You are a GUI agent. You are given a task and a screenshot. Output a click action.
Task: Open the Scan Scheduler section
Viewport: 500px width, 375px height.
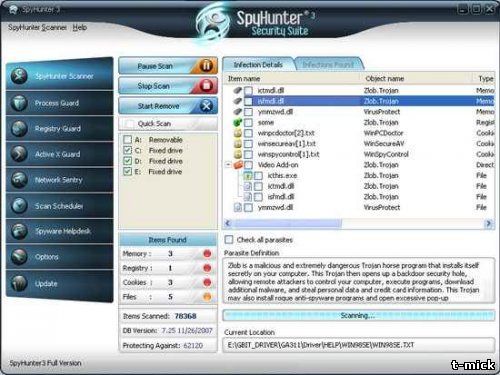coord(60,206)
